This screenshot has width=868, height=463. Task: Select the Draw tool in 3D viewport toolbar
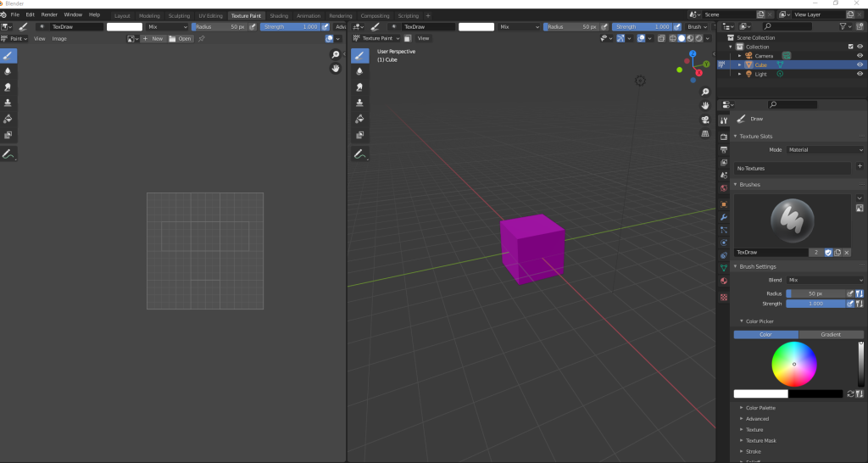pyautogui.click(x=359, y=55)
